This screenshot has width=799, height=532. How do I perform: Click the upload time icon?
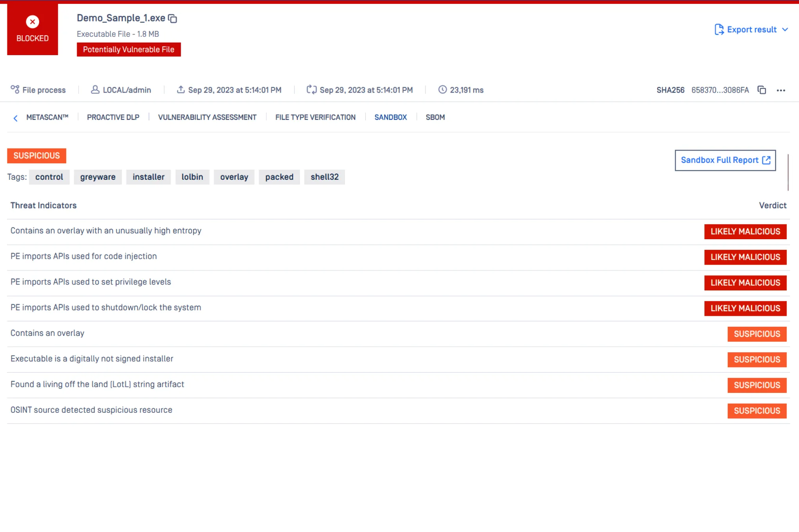click(x=181, y=90)
